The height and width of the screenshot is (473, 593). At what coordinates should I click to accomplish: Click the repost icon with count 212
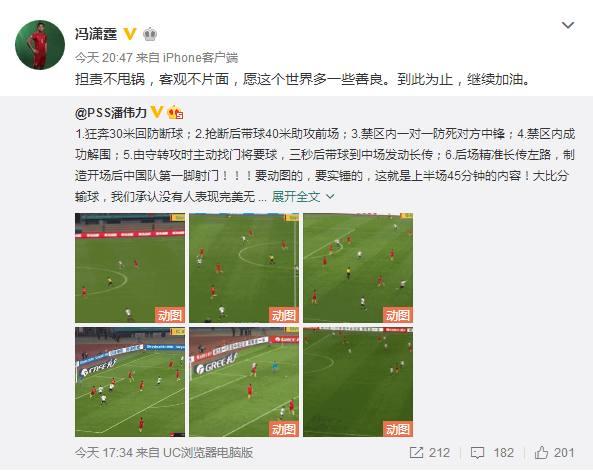416,452
